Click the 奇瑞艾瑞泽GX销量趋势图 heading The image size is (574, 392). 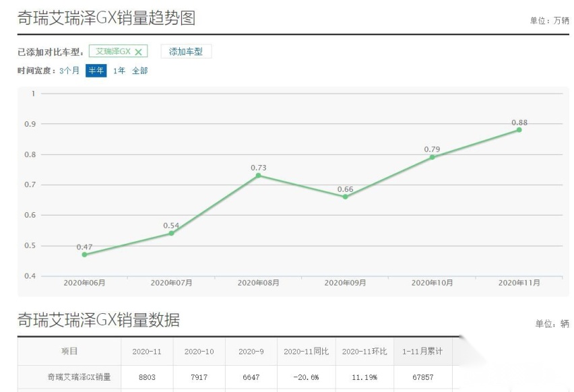tap(106, 18)
